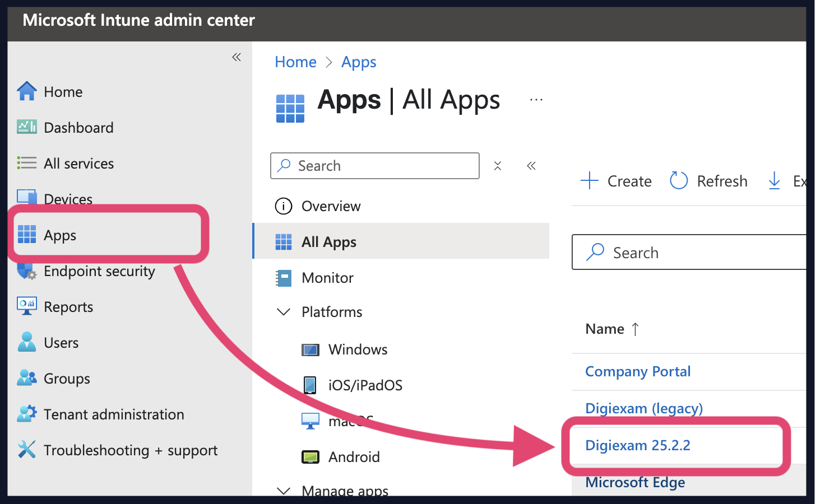Viewport: 816px width, 504px height.
Task: Collapse the Apps submenu pane
Action: 531,166
